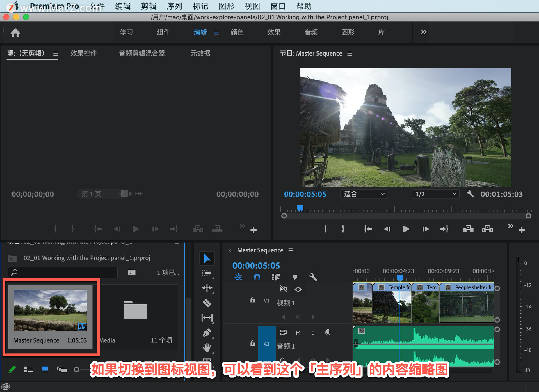Screen dimensions: 539x392
Task: Toggle Snap in timeline
Action: coord(257,277)
